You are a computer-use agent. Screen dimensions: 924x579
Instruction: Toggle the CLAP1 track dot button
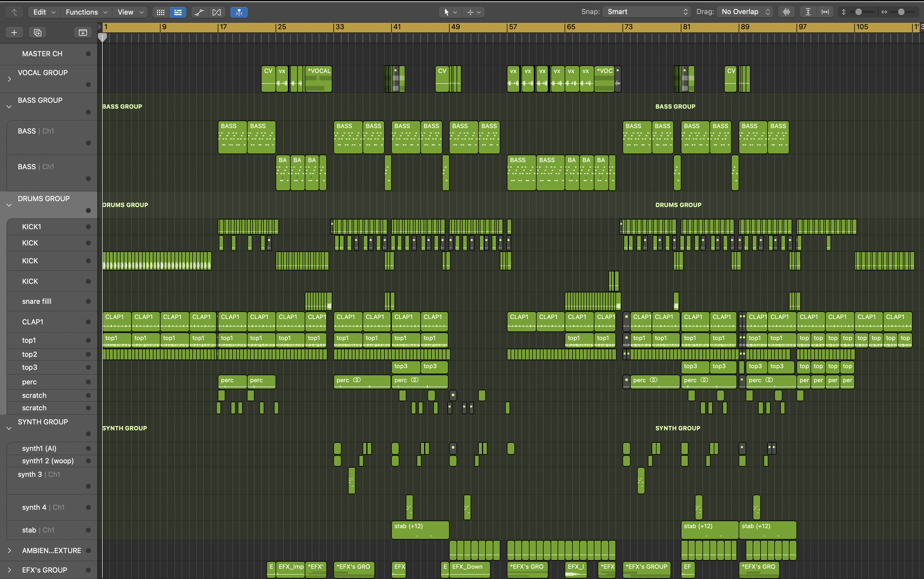pyautogui.click(x=88, y=322)
